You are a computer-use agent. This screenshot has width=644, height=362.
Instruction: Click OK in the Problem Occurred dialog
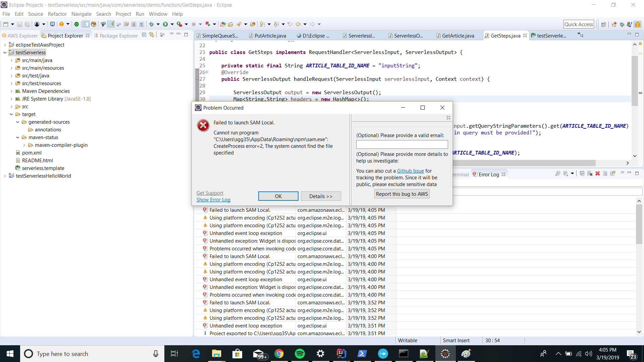pos(278,196)
